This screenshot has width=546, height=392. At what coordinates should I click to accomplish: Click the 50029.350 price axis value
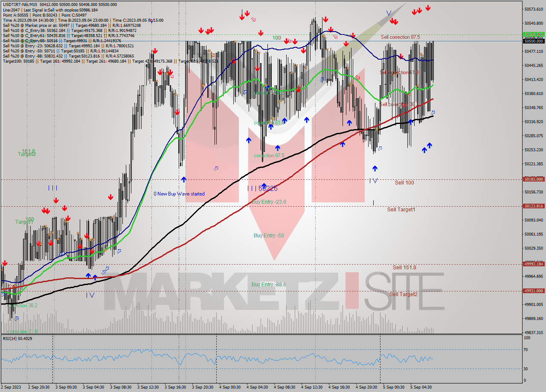pyautogui.click(x=534, y=248)
